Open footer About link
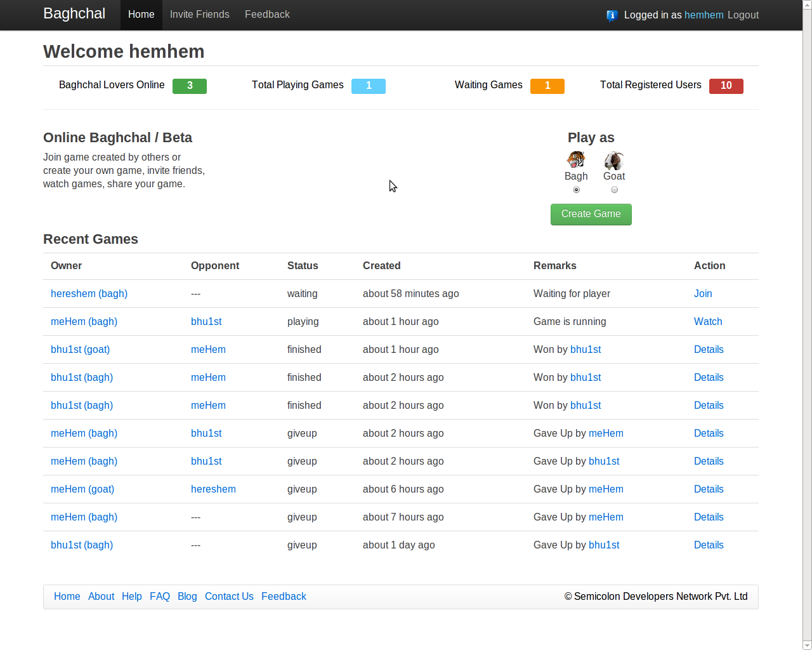This screenshot has height=650, width=812. tap(101, 597)
